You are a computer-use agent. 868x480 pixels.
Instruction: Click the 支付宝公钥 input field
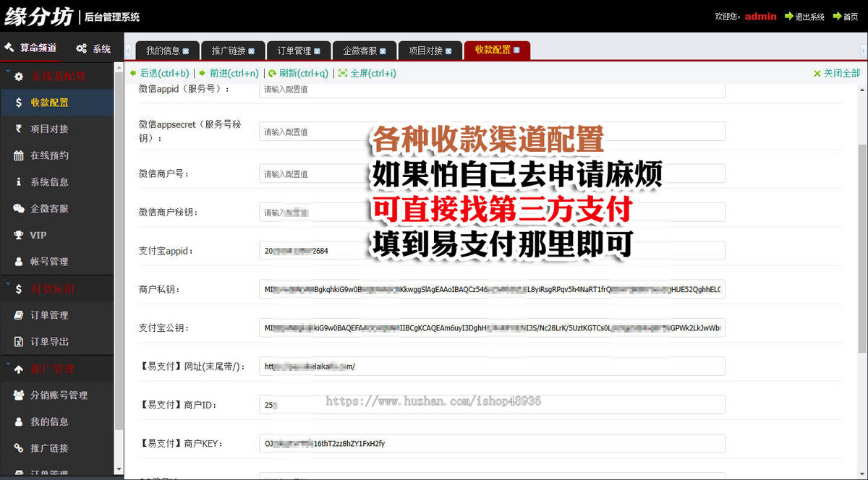(492, 327)
